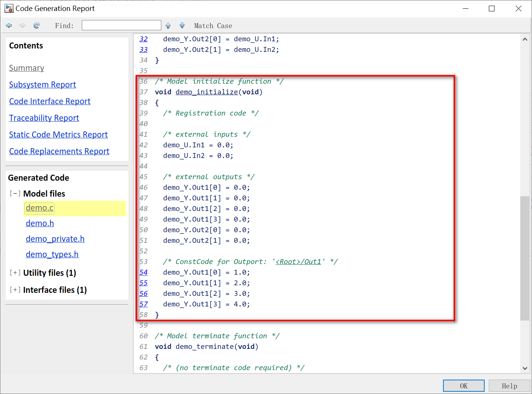Click the scroll-down arrow of the code pane
532x394 pixels.
pyautogui.click(x=525, y=367)
